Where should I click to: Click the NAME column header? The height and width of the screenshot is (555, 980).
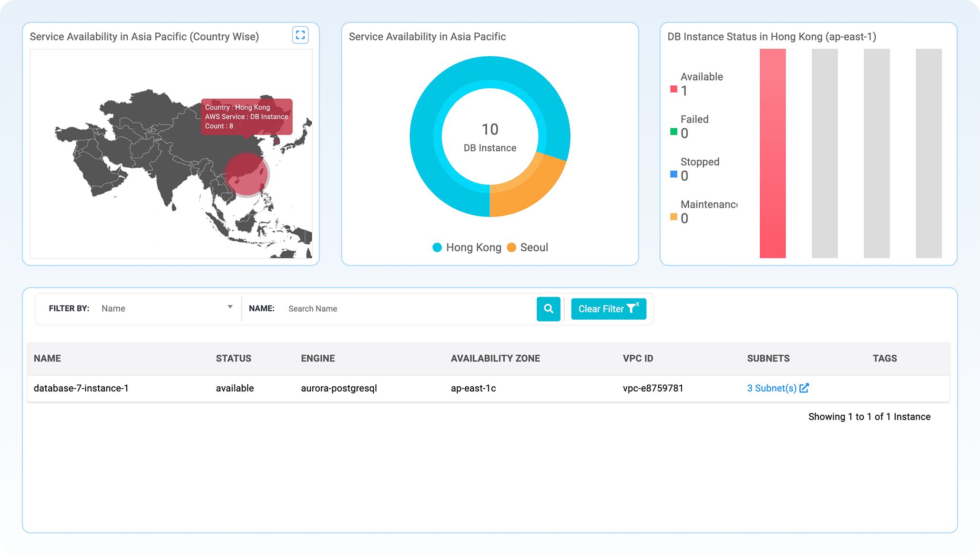pyautogui.click(x=47, y=358)
